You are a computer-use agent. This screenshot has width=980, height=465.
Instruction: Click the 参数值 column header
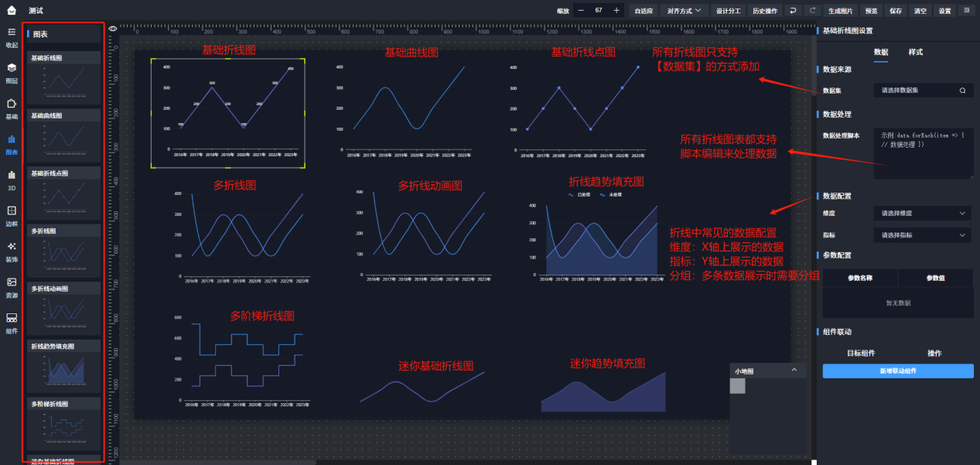click(935, 277)
